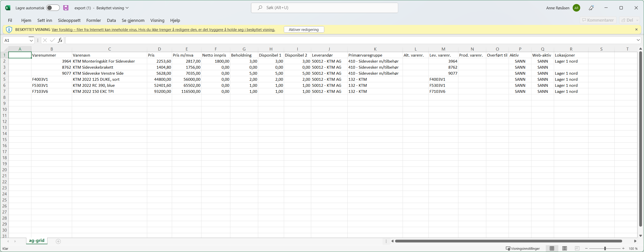Open the Hjelp ribbon tab
This screenshot has height=252, width=644.
[x=175, y=20]
